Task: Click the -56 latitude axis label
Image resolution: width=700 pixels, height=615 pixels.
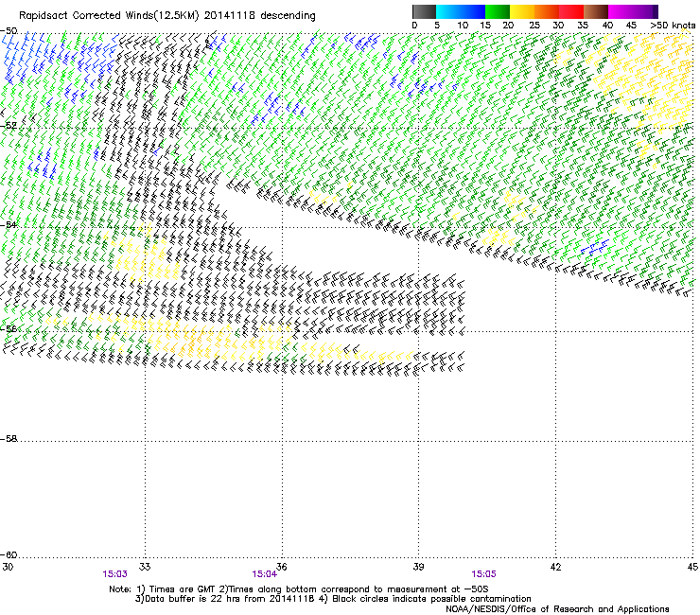Action: pos(9,328)
